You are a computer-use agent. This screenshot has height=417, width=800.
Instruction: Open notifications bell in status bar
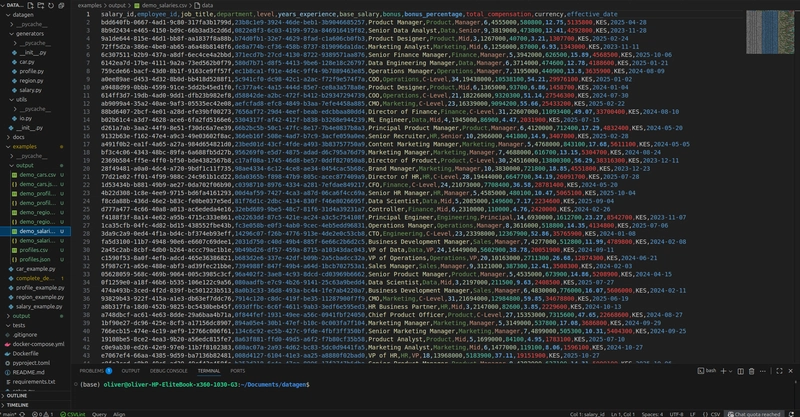click(793, 412)
